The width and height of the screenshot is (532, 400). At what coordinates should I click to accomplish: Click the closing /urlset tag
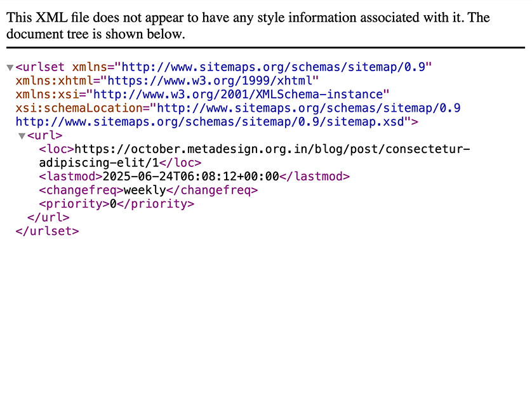pos(47,231)
